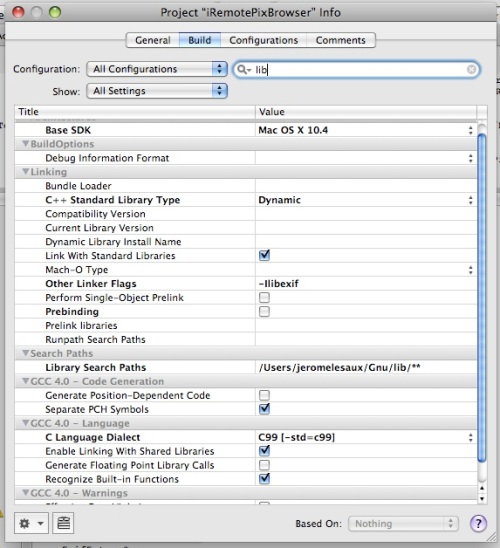This screenshot has height=548, width=500.
Task: Select the Build tab
Action: 200,40
